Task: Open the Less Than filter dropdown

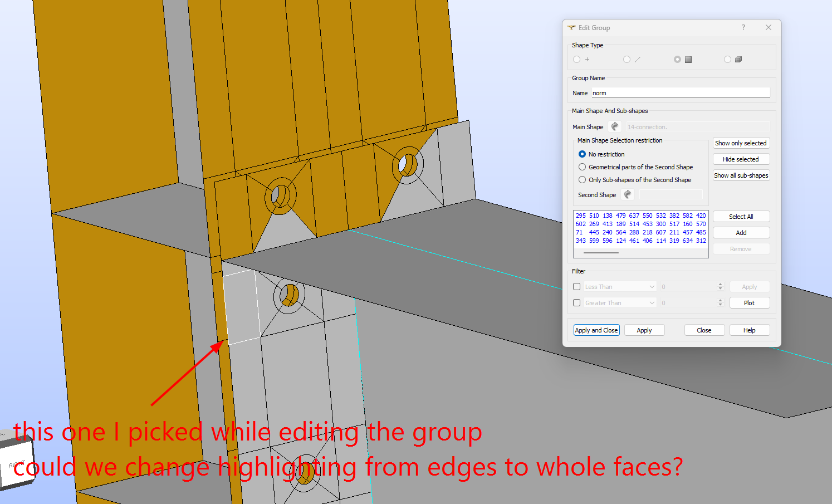Action: (x=620, y=287)
